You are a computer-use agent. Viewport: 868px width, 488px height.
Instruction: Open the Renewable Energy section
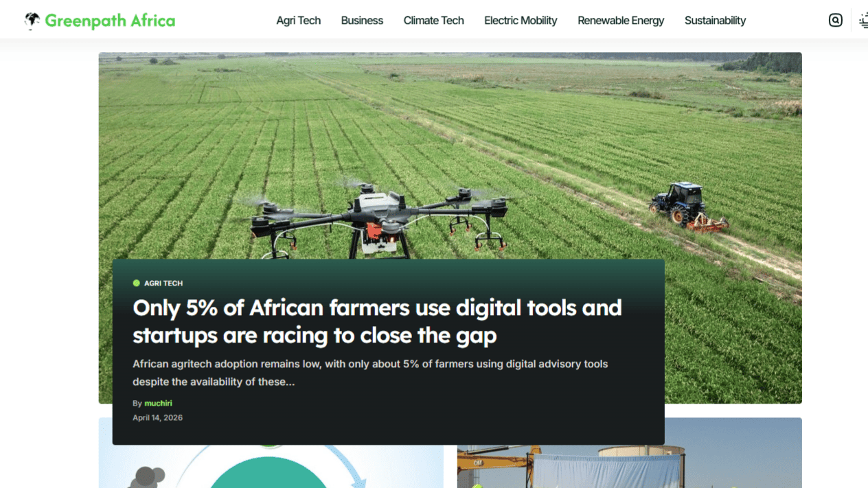point(621,20)
